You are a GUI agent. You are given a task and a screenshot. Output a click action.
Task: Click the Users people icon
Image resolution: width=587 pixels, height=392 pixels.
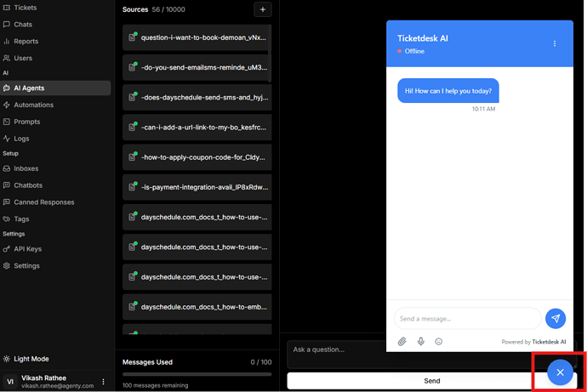[x=6, y=58]
